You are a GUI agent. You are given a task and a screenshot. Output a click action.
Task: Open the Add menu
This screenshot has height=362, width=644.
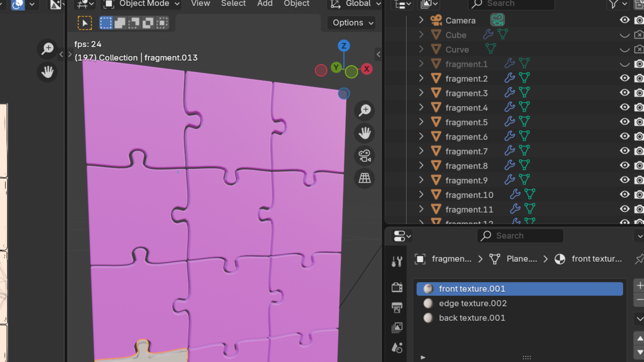pyautogui.click(x=265, y=4)
